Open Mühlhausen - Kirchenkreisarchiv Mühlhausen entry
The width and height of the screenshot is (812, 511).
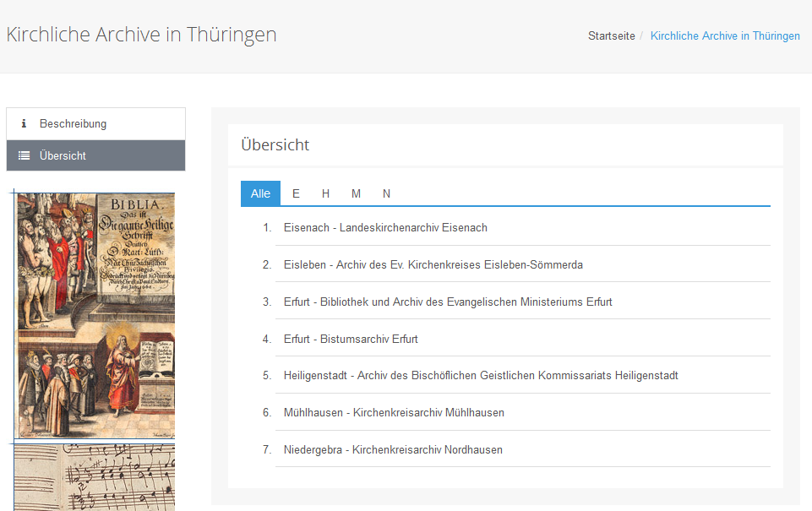click(394, 413)
